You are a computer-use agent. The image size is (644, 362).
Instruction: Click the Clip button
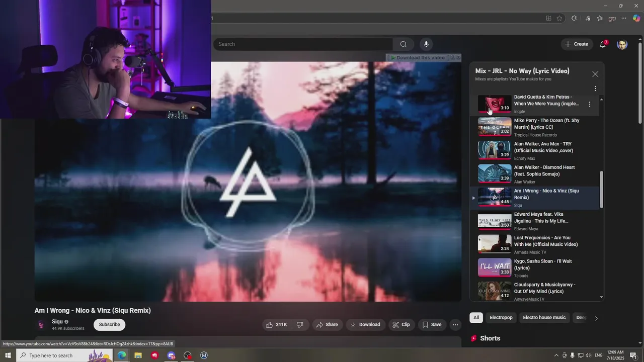click(401, 325)
